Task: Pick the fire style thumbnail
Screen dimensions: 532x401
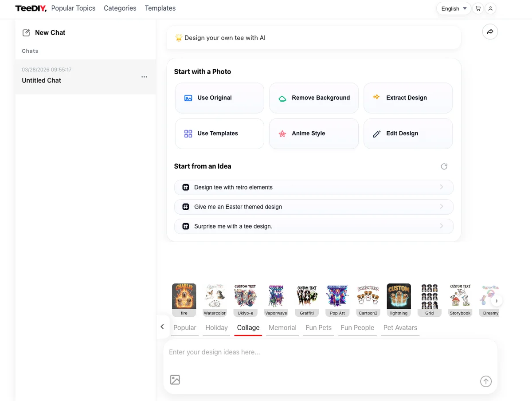Action: (x=184, y=296)
